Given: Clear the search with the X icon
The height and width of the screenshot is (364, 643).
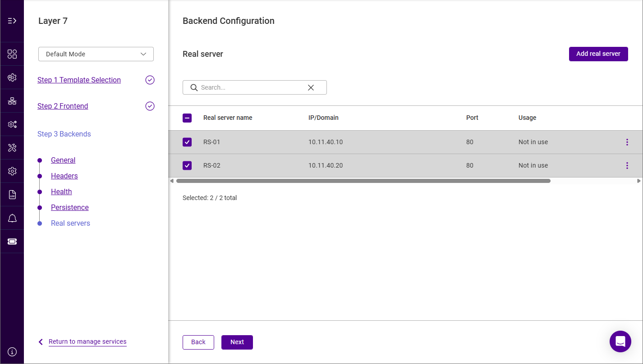Looking at the screenshot, I should pyautogui.click(x=311, y=87).
